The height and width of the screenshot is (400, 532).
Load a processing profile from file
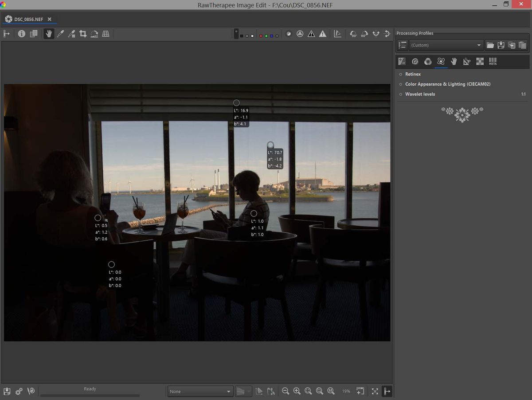pyautogui.click(x=490, y=45)
